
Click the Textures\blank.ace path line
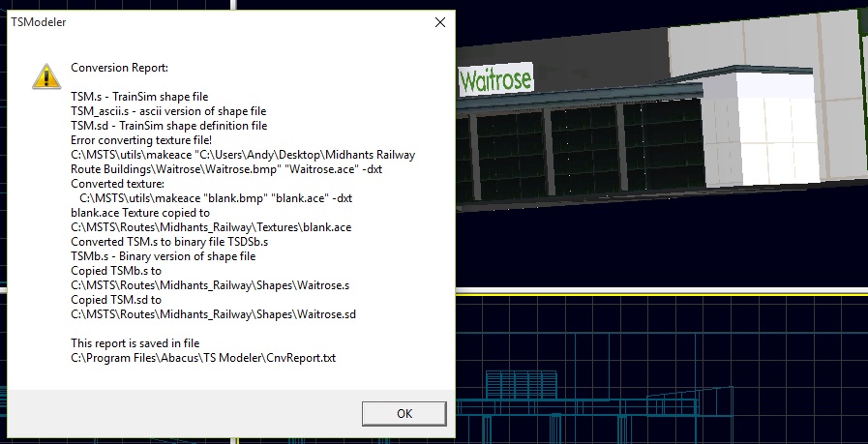point(211,227)
